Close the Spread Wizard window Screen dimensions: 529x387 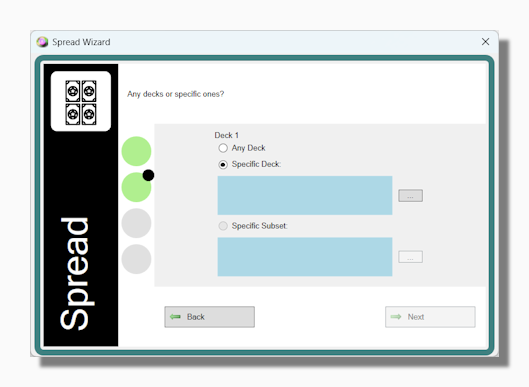[x=485, y=42]
